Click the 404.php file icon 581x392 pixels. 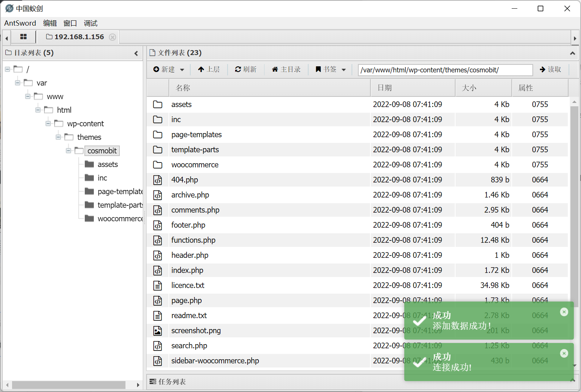pyautogui.click(x=157, y=180)
